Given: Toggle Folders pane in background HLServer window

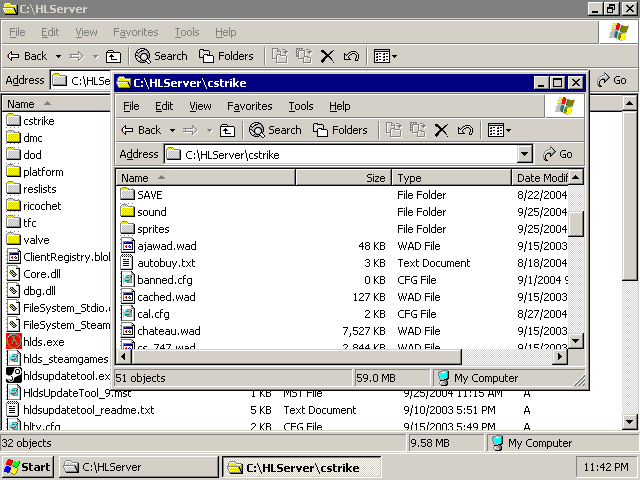Looking at the screenshot, I should coord(226,56).
